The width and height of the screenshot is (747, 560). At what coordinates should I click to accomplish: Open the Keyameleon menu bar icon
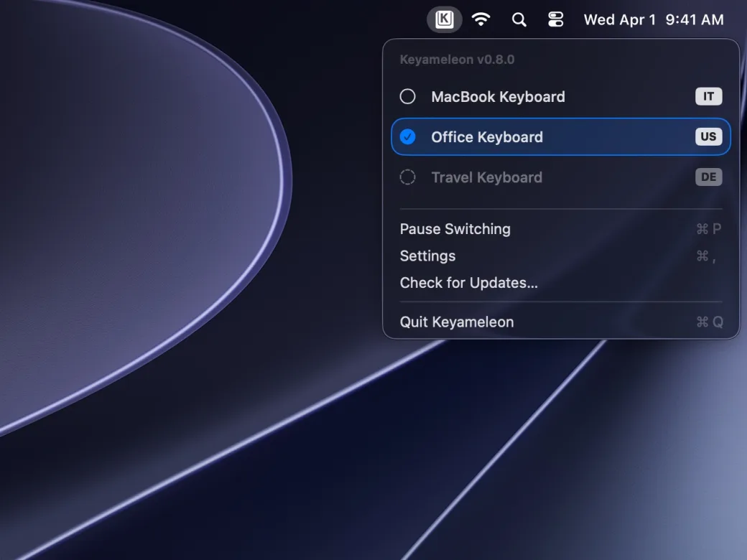(444, 19)
